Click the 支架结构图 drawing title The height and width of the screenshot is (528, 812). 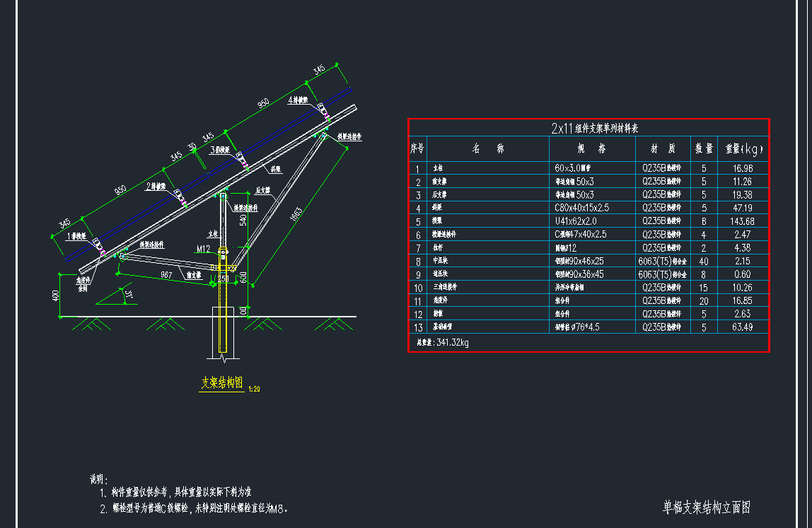[x=222, y=382]
